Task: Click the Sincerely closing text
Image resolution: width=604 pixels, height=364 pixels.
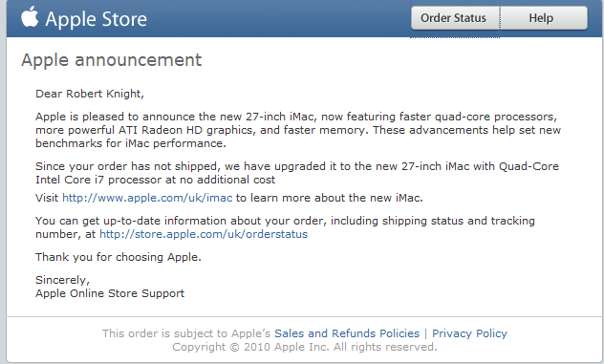Action: [x=62, y=280]
